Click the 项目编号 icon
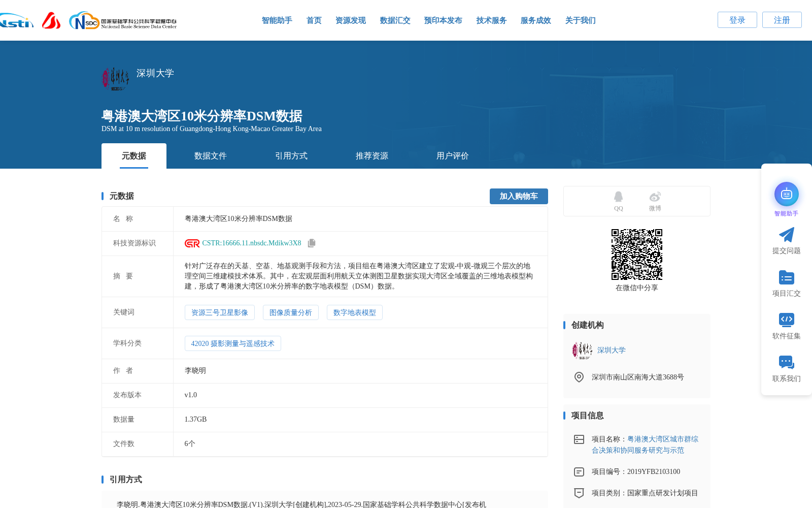812x508 pixels. pyautogui.click(x=579, y=472)
